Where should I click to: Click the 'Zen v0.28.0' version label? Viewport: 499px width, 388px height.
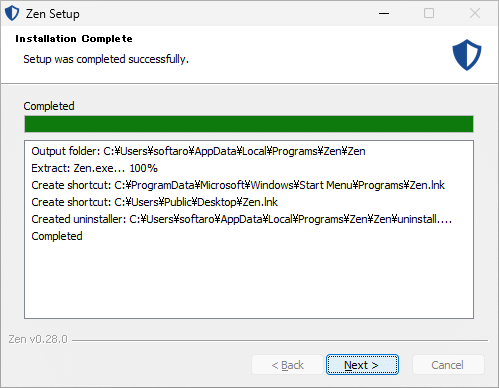tap(38, 339)
